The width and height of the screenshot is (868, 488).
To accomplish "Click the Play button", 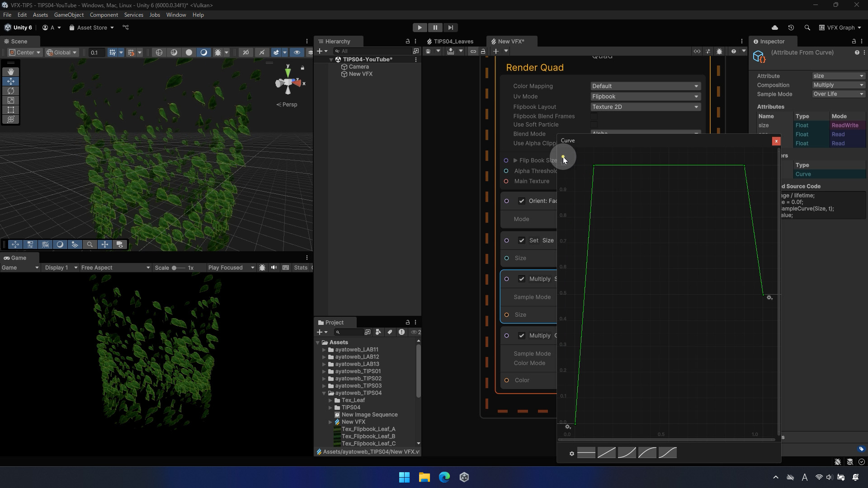I will [x=420, y=28].
